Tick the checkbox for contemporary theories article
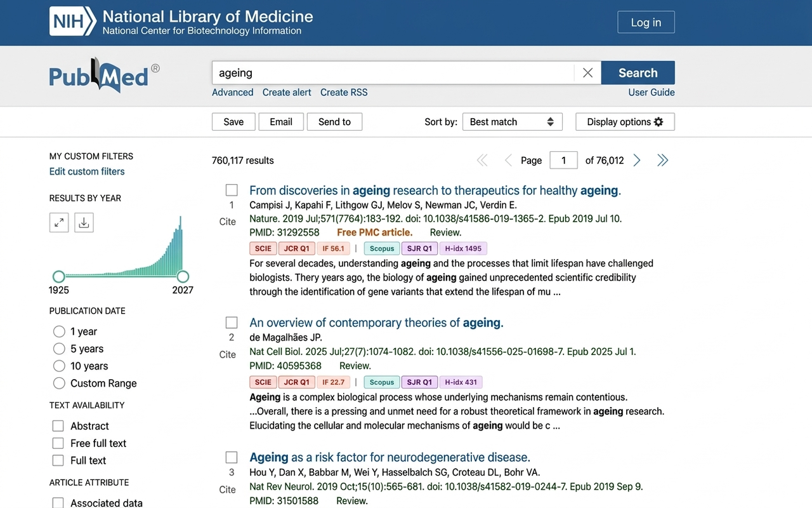812x508 pixels. (232, 323)
